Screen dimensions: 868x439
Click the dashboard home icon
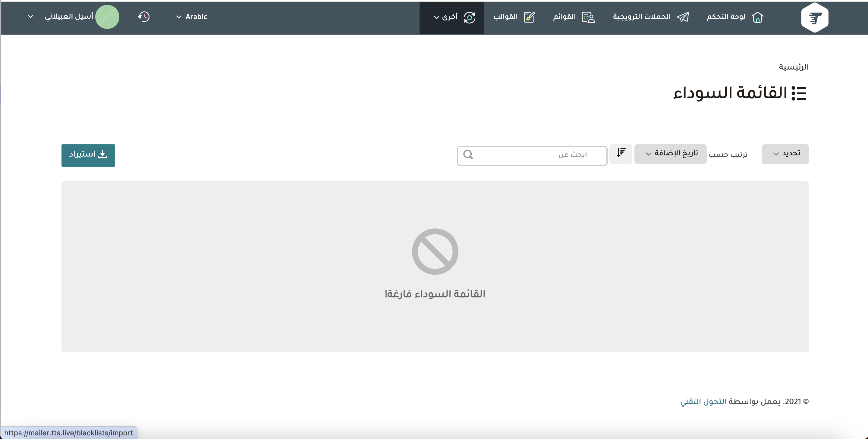[x=757, y=17]
